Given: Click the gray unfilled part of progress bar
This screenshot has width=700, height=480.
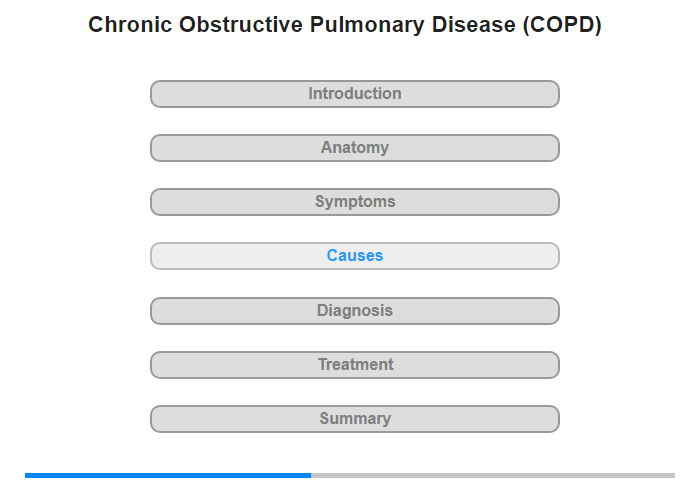Looking at the screenshot, I should pyautogui.click(x=492, y=475).
